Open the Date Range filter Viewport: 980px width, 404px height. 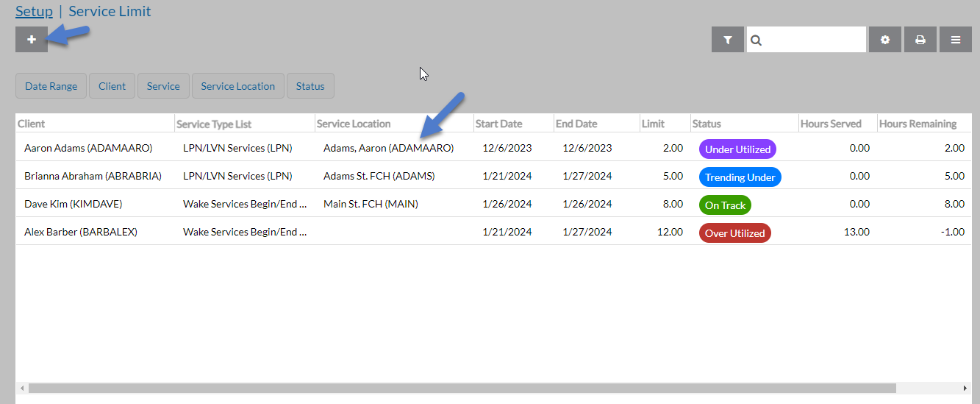click(51, 86)
